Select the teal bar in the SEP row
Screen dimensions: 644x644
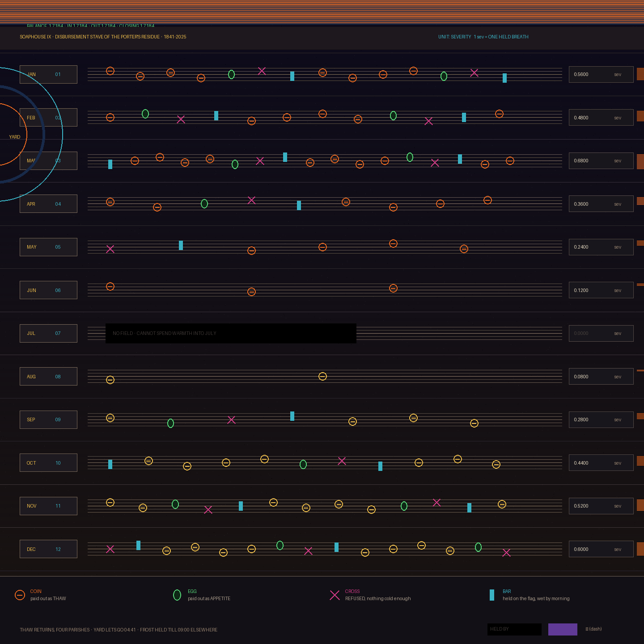click(x=292, y=416)
